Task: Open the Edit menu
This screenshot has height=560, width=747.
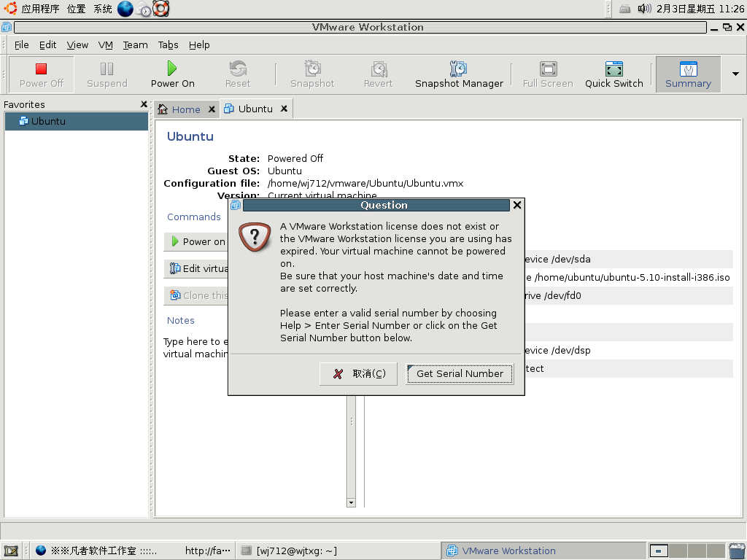Action: click(47, 44)
